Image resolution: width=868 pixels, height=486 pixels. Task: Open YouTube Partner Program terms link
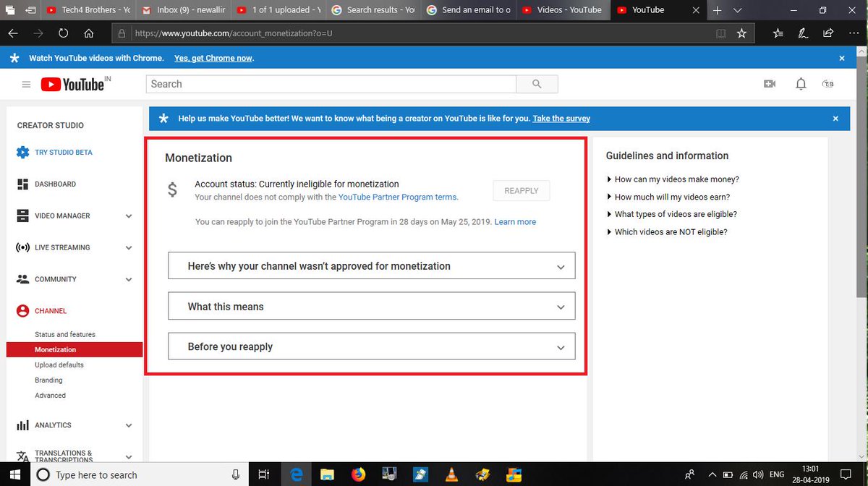(x=398, y=197)
